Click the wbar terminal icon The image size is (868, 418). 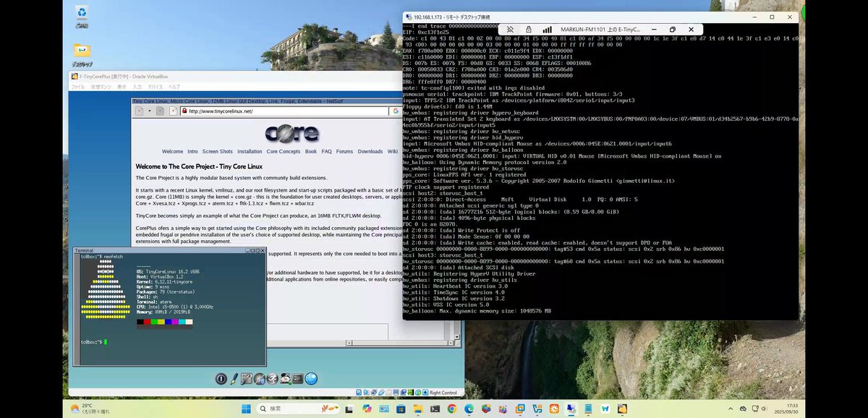[297, 379]
